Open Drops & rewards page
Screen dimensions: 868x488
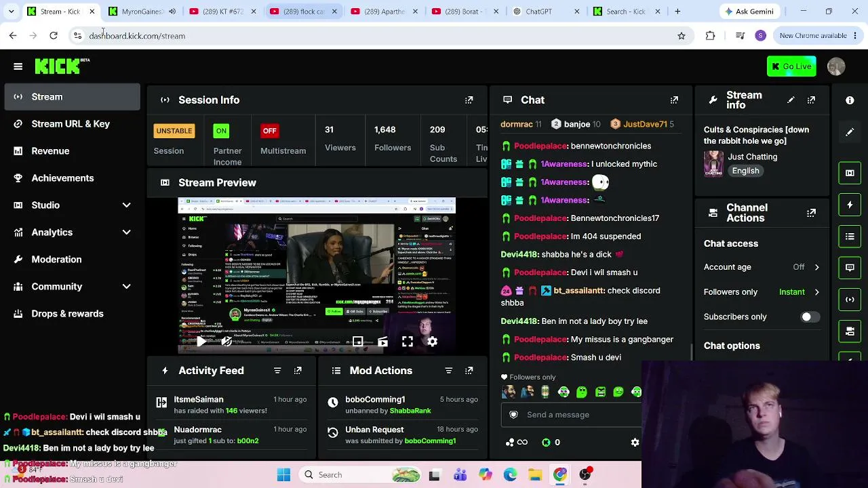72,314
